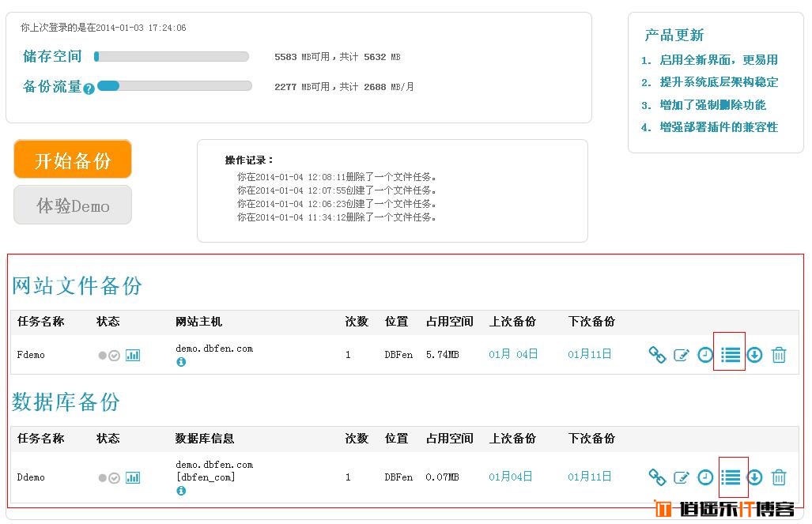Click the 数据库信息 column header
This screenshot has width=812, height=524.
coord(204,439)
